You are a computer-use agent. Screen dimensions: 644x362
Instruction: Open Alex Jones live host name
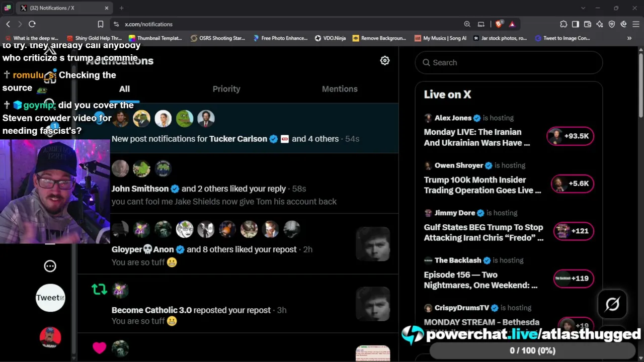pyautogui.click(x=453, y=118)
